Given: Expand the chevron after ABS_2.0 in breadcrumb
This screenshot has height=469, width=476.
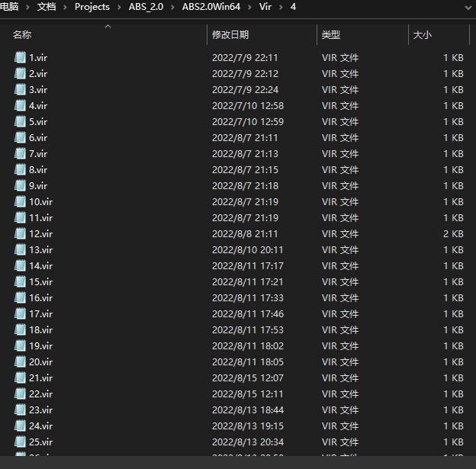Looking at the screenshot, I should [x=172, y=7].
